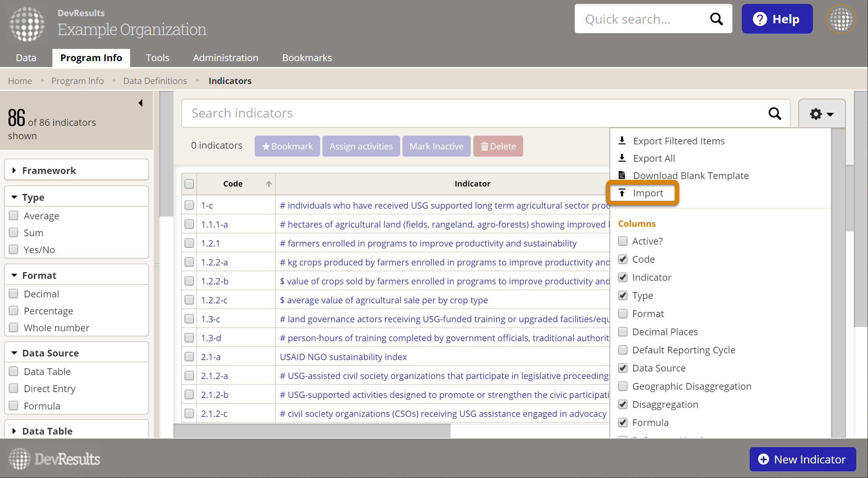Click the indicators search magnifier icon

point(775,114)
